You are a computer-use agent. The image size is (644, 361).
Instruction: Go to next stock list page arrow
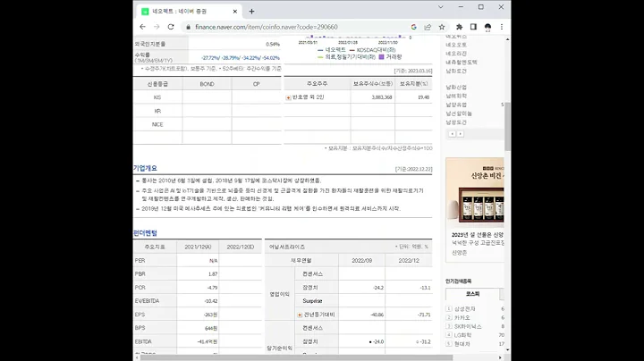point(460,134)
